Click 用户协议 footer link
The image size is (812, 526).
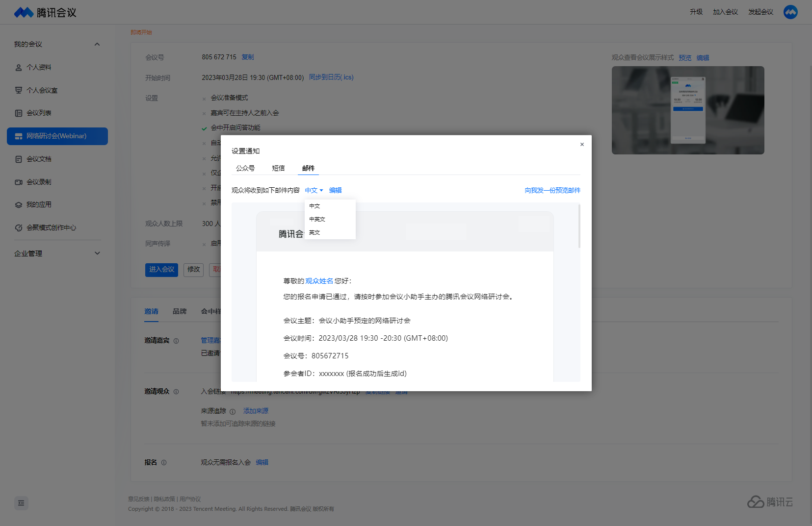(x=190, y=499)
